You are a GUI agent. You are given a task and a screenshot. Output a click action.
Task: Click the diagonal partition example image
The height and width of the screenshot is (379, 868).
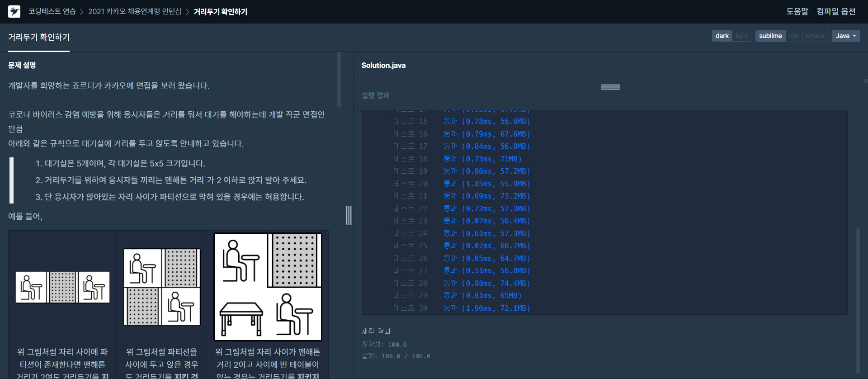162,287
